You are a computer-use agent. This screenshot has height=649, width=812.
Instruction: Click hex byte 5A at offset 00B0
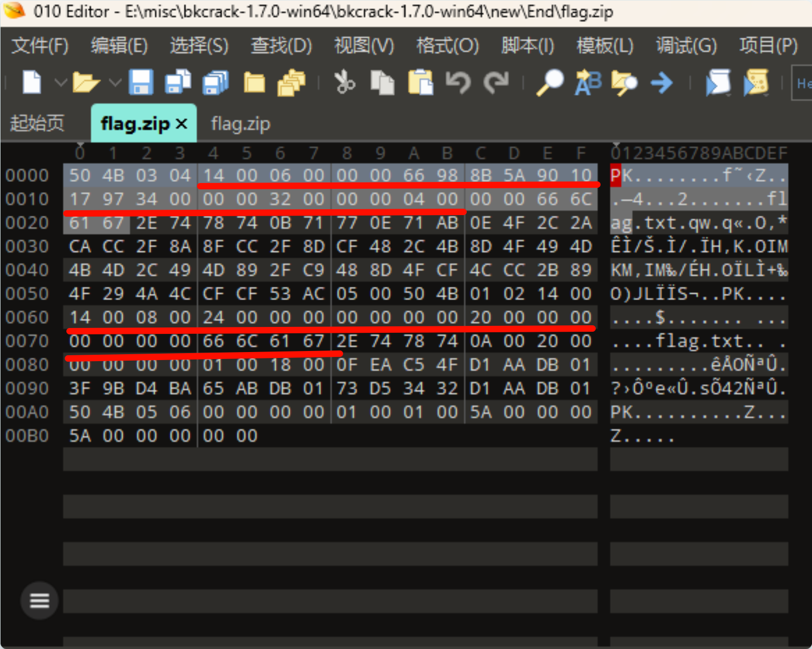(x=80, y=436)
